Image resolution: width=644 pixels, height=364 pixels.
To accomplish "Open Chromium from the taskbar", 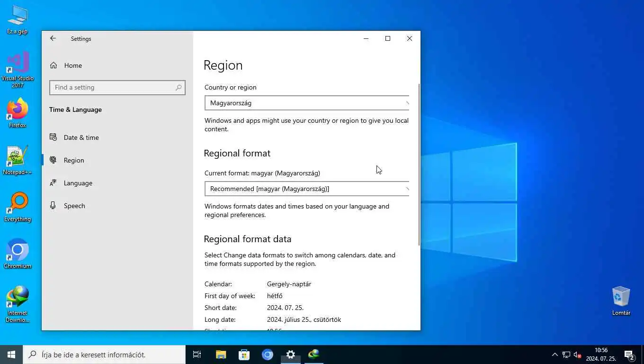I will tap(268, 355).
